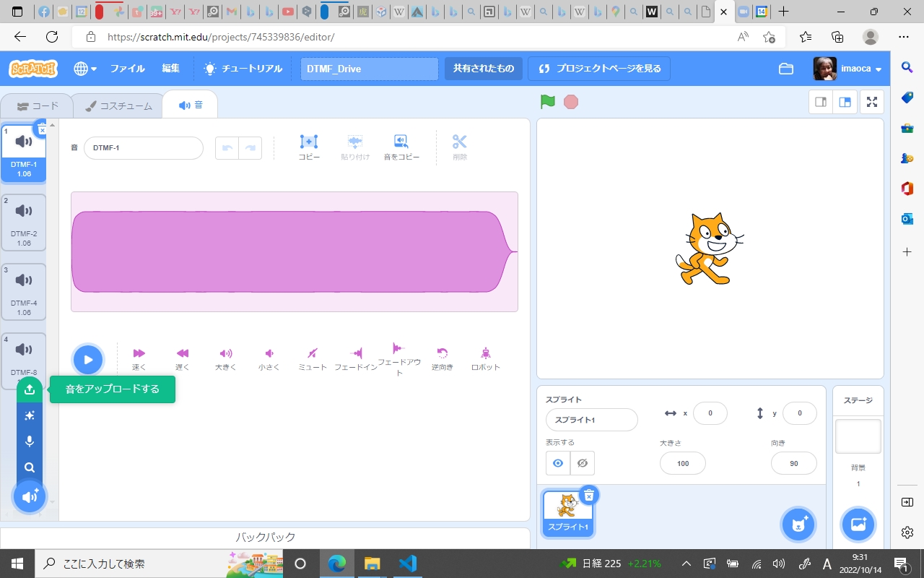
Task: Click the record microphone icon
Action: (30, 441)
